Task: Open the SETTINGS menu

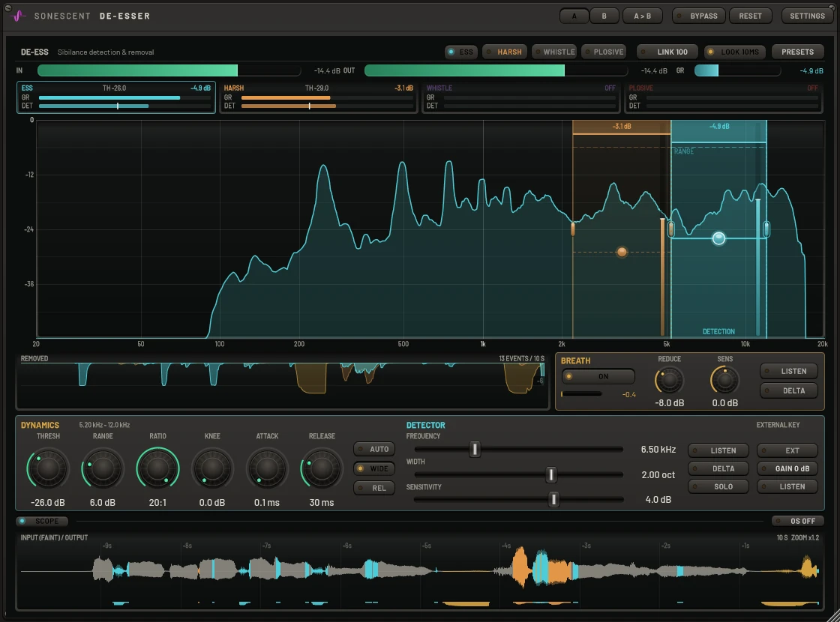Action: (807, 16)
